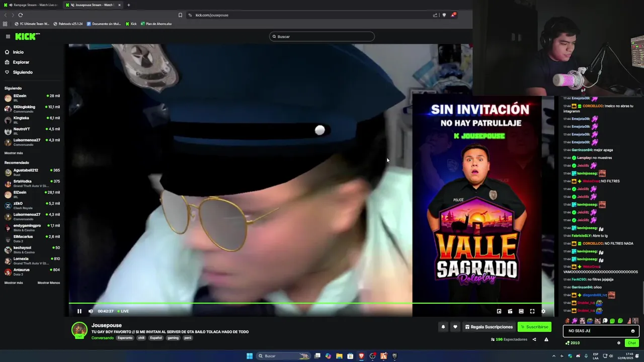Open Agustabell212 recommended channel
The height and width of the screenshot is (362, 644).
click(32, 172)
